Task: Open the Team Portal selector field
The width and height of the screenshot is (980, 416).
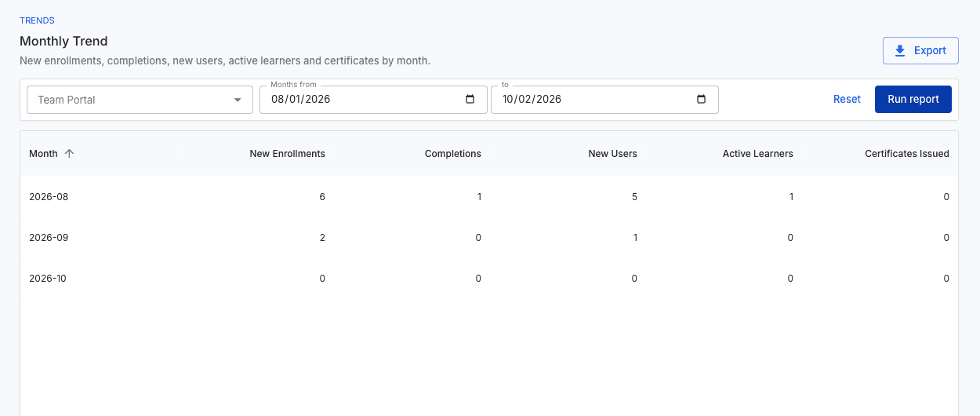Action: [140, 100]
